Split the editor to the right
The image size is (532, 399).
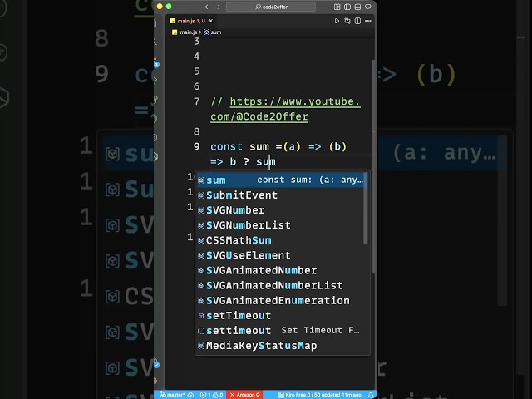357,21
